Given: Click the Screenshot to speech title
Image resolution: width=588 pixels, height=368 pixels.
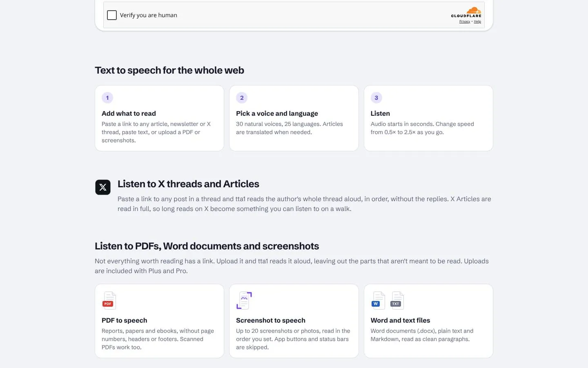Looking at the screenshot, I should click(x=271, y=321).
